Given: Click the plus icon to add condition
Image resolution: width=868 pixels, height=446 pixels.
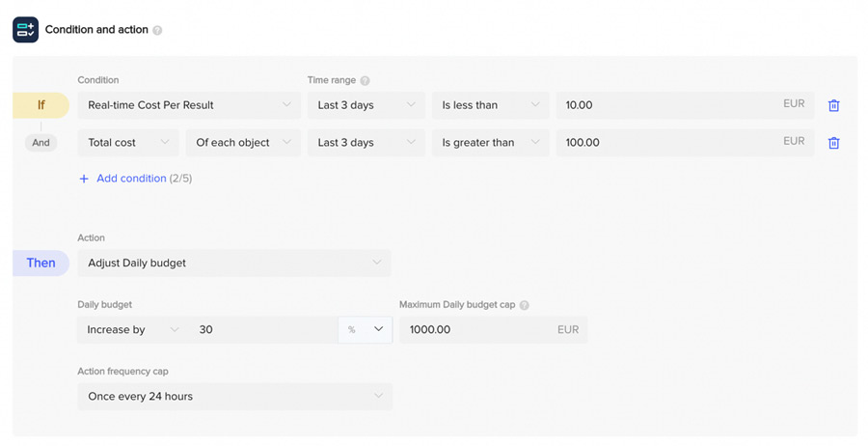Looking at the screenshot, I should (84, 179).
